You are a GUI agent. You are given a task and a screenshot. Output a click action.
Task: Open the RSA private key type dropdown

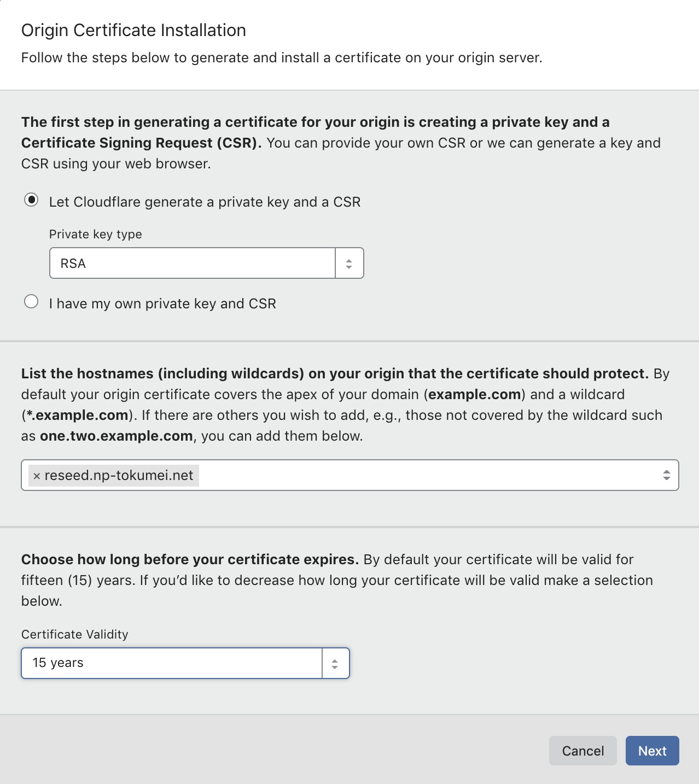click(x=192, y=263)
